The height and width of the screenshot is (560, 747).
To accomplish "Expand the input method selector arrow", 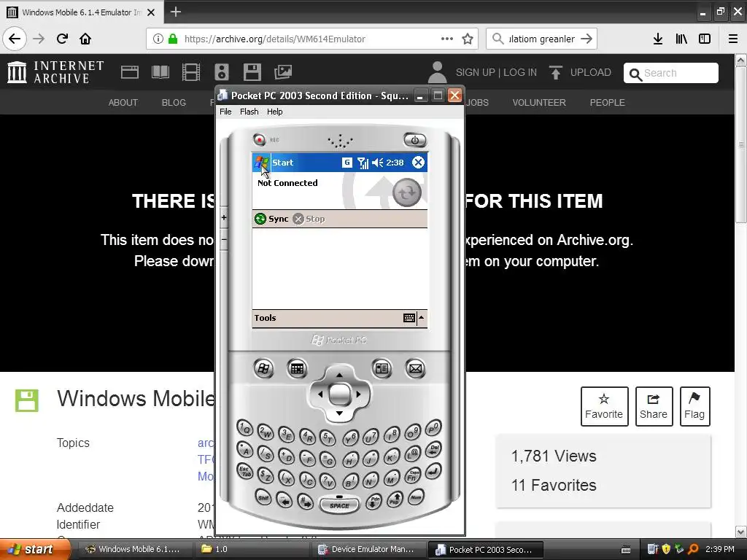I will (x=421, y=318).
